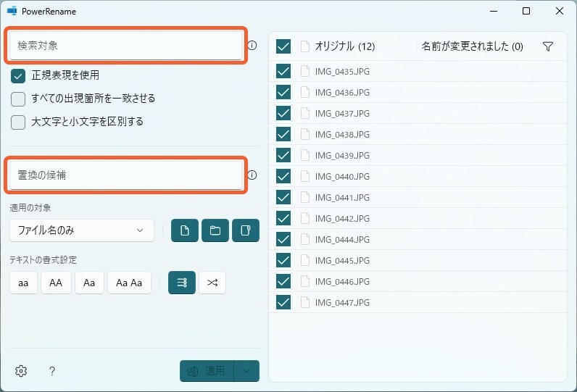This screenshot has width=577, height=392.
Task: Uncheck the IMG_0435.JPG checkbox
Action: pos(283,71)
